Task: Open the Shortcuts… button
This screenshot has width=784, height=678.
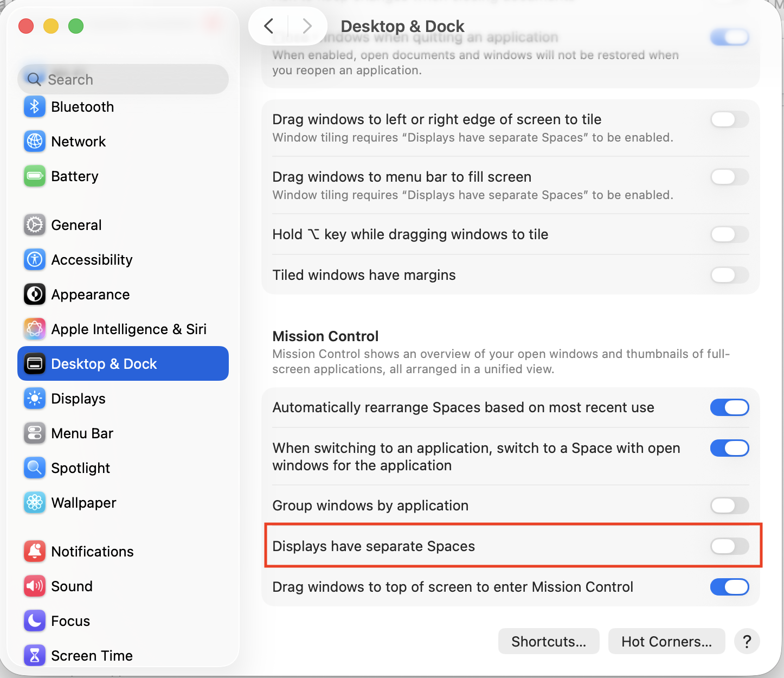Action: coord(549,642)
